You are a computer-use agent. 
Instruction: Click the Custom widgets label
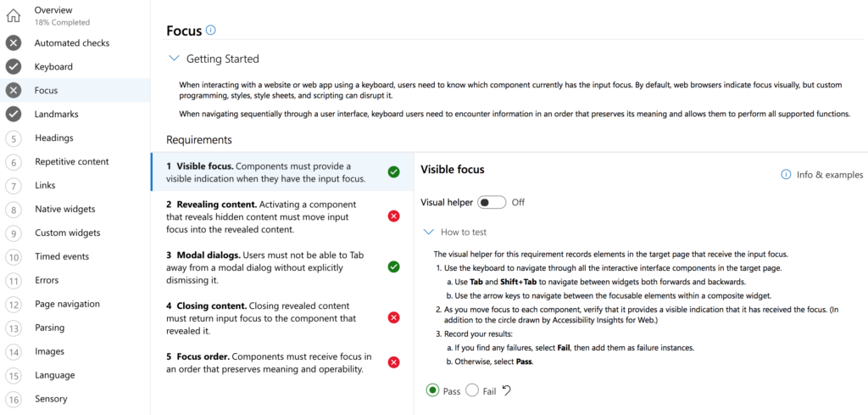coord(68,233)
